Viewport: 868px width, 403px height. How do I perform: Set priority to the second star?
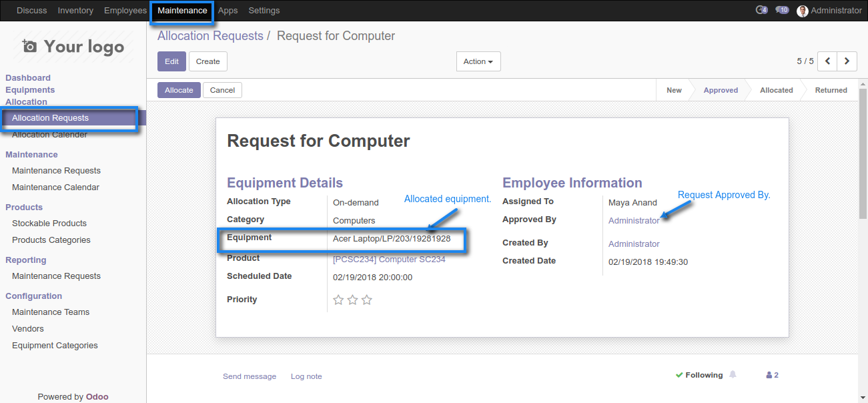coord(352,300)
